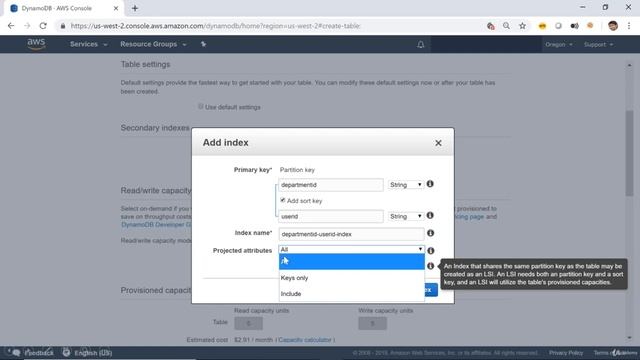Select Include projection option
640x360 pixels.
tap(351, 293)
